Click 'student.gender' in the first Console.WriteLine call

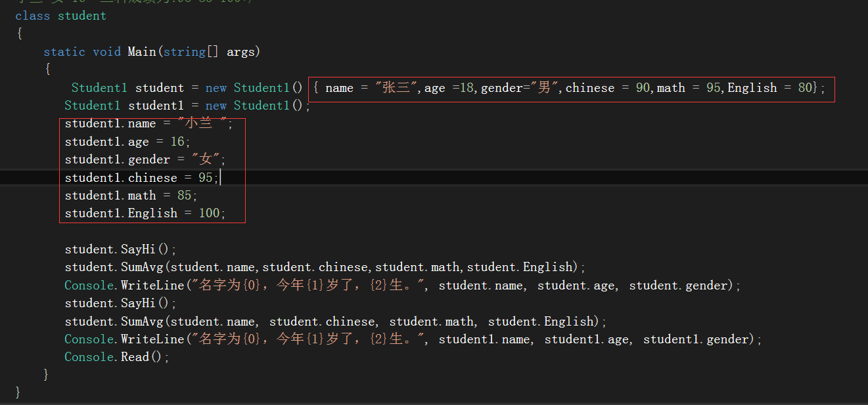click(679, 286)
